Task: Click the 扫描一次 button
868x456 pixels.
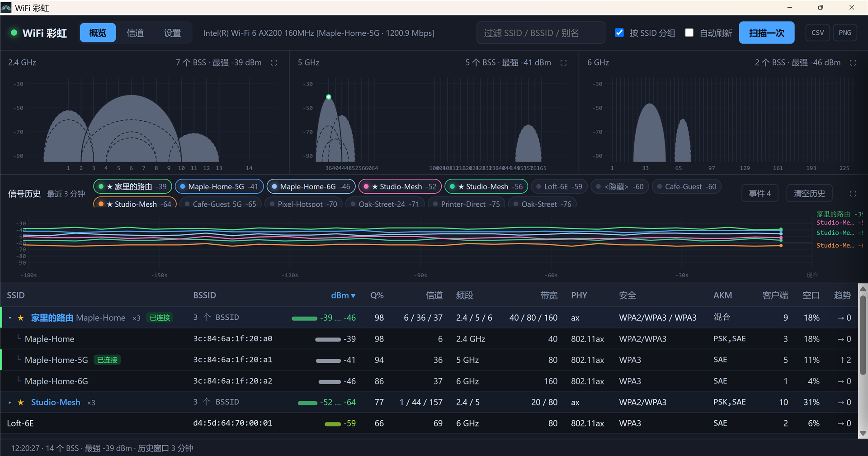Action: pos(767,33)
